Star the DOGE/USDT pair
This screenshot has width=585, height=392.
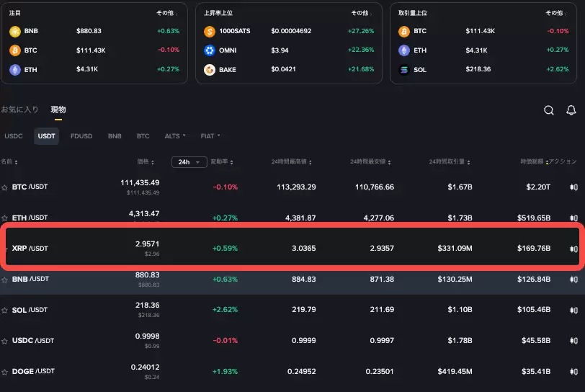(5, 372)
